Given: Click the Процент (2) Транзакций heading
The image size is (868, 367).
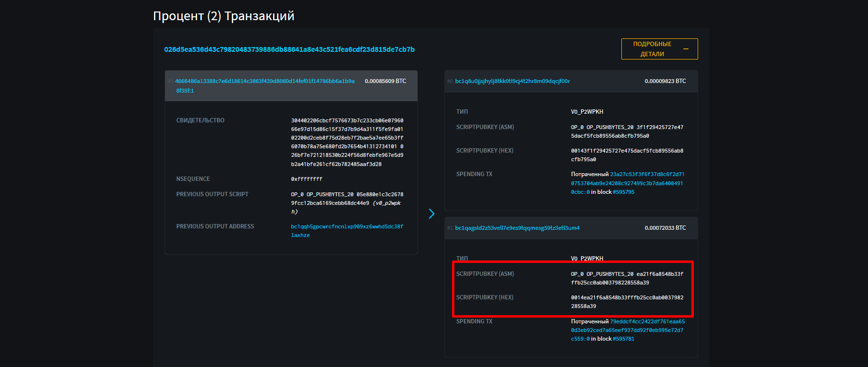Looking at the screenshot, I should pyautogui.click(x=224, y=16).
